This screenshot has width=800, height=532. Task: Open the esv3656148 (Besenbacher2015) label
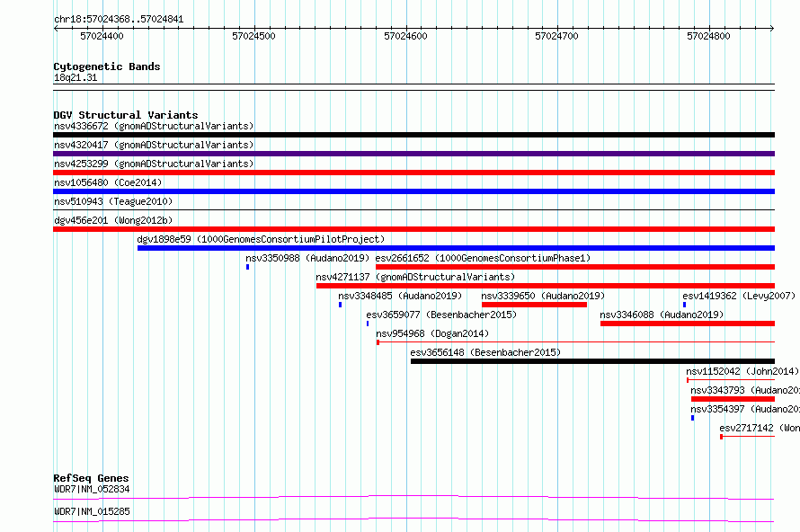pos(485,352)
